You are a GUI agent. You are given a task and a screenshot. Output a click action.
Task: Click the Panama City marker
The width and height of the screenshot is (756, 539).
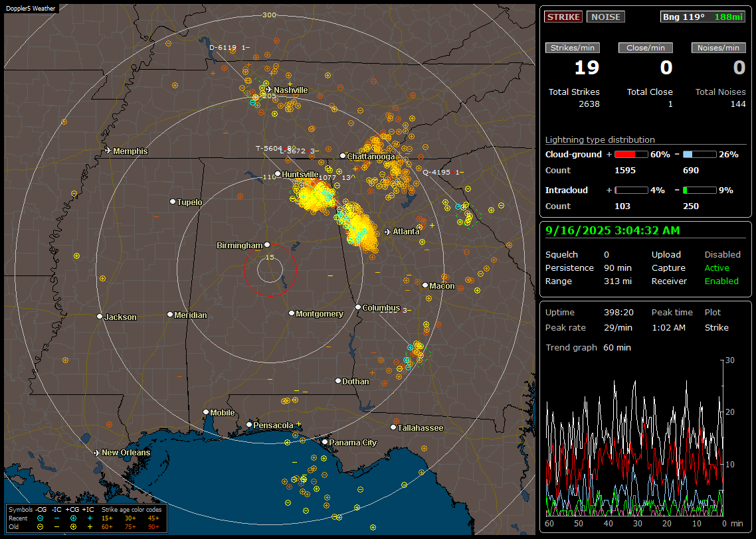(325, 441)
